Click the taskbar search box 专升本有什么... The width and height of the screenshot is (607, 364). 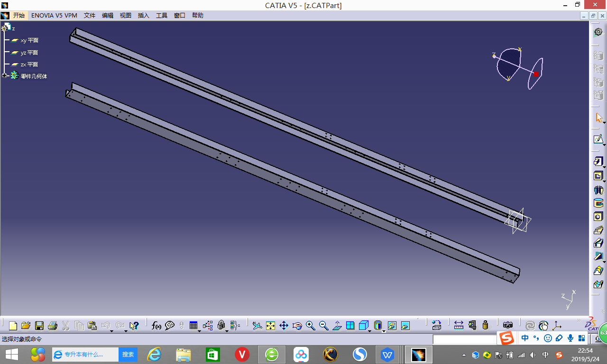(x=85, y=354)
